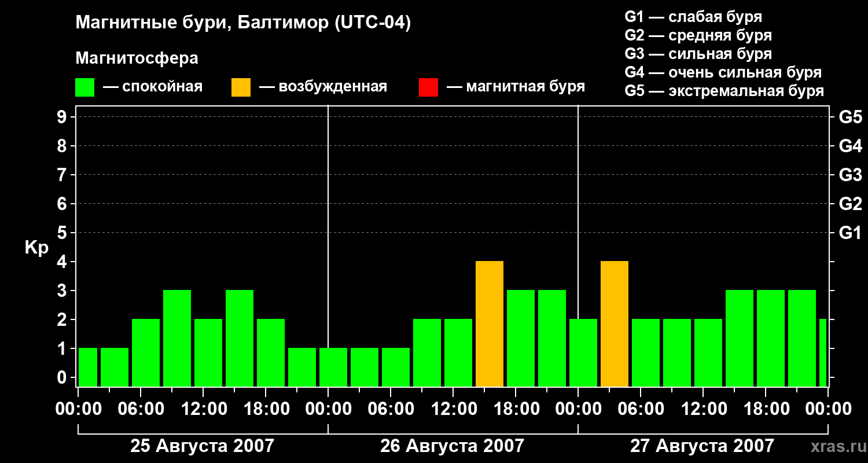
Task: Click the green 'спокойная' legend swatch
Action: [x=85, y=87]
